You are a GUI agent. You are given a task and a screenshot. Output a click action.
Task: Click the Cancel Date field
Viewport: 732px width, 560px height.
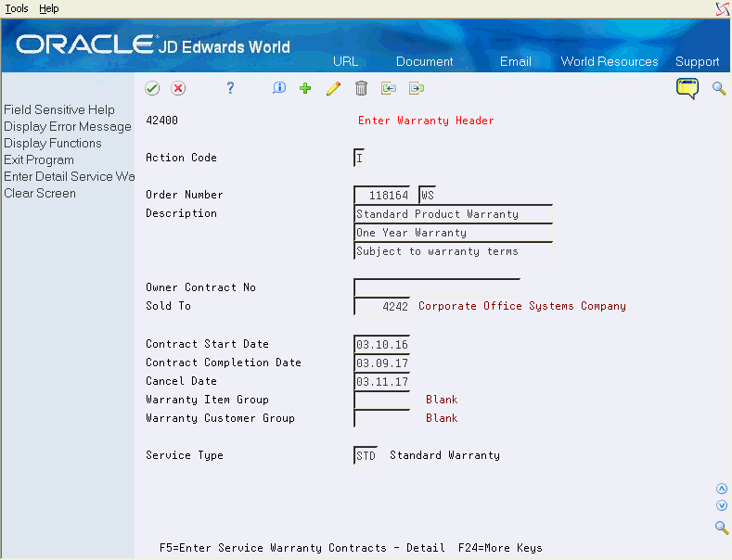382,381
